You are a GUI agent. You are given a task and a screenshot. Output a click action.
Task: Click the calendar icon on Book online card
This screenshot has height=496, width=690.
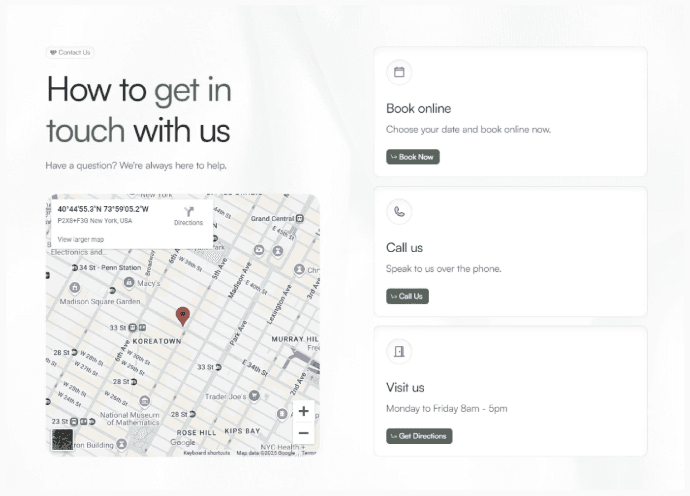pyautogui.click(x=399, y=72)
